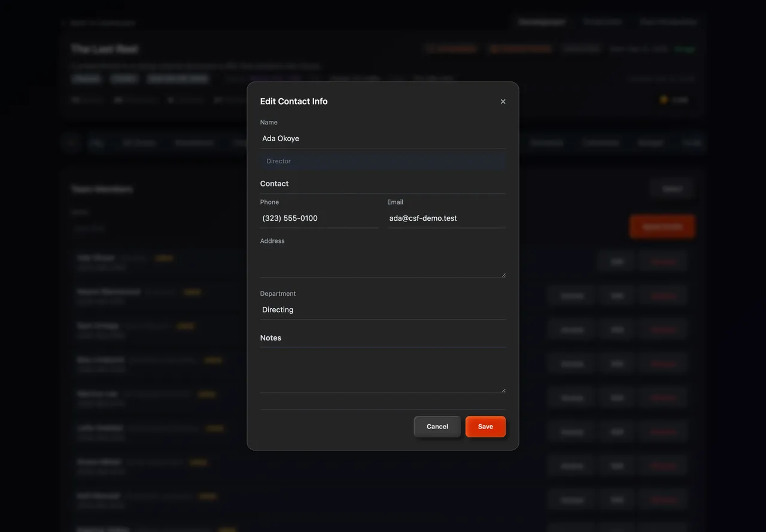
Task: Cancel editing contact info
Action: 437,427
